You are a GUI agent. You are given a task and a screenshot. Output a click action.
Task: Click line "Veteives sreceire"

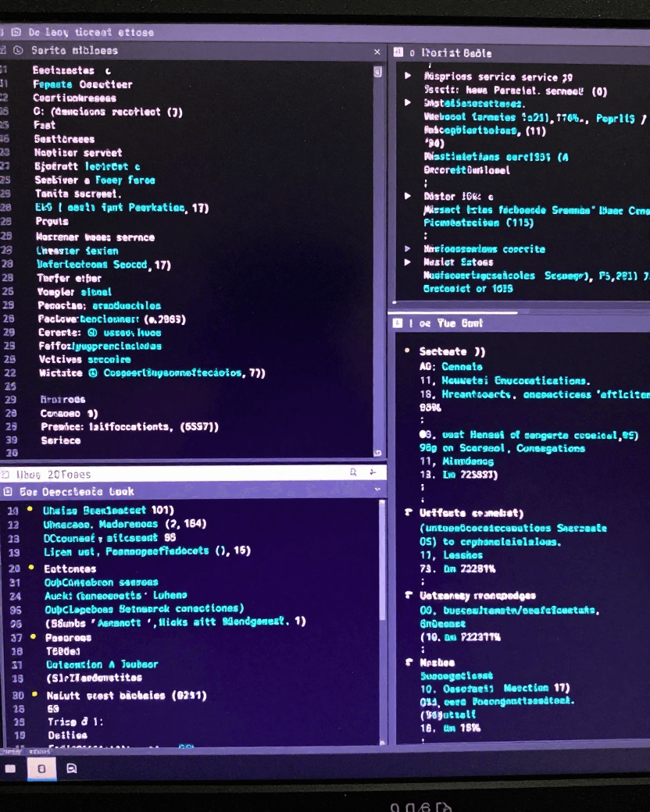tap(84, 359)
